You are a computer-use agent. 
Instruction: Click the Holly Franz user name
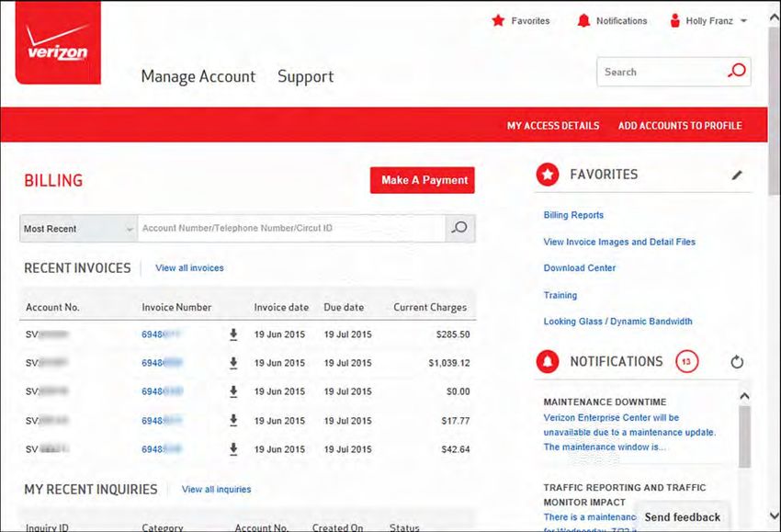[x=709, y=21]
